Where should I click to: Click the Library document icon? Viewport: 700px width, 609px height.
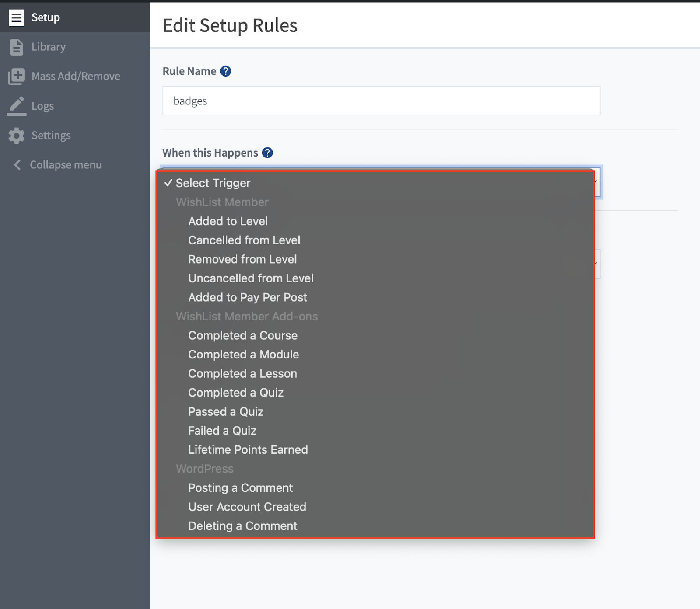pyautogui.click(x=17, y=47)
